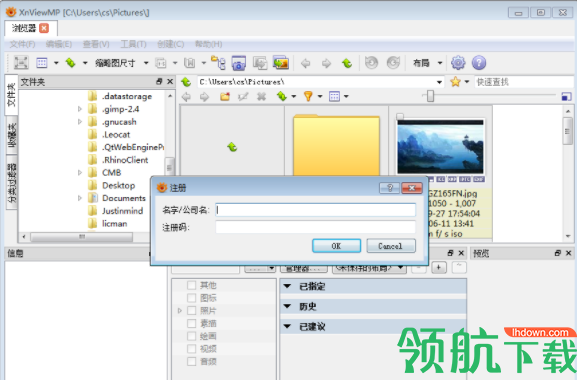The width and height of the screenshot is (577, 380).
Task: Click the fullscreen view icon in main toolbar
Action: (x=21, y=63)
